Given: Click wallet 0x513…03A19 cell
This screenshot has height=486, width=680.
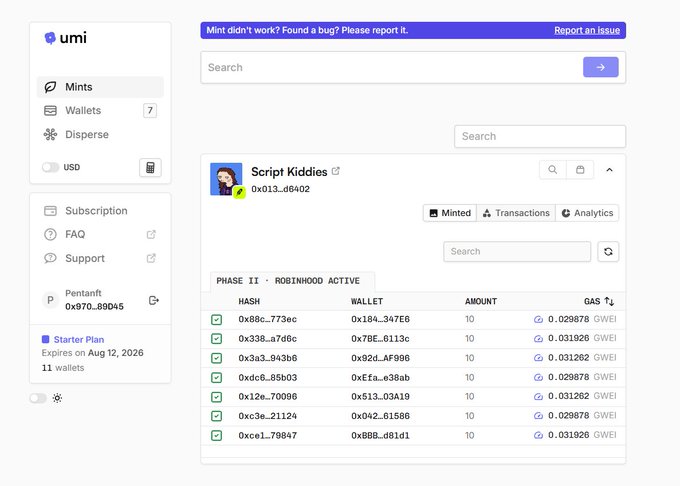Looking at the screenshot, I should tap(380, 397).
